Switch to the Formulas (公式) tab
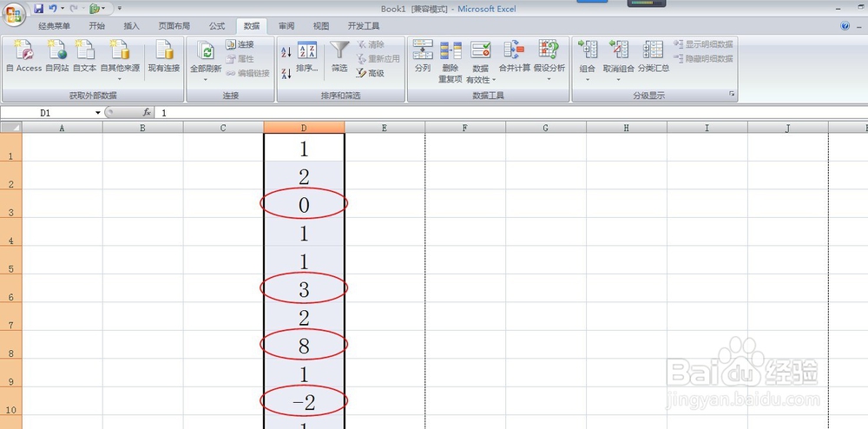 (x=217, y=26)
